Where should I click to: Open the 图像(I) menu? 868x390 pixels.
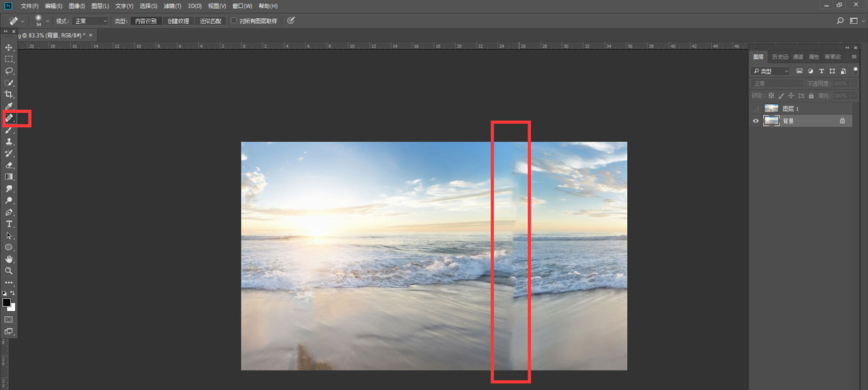click(77, 6)
